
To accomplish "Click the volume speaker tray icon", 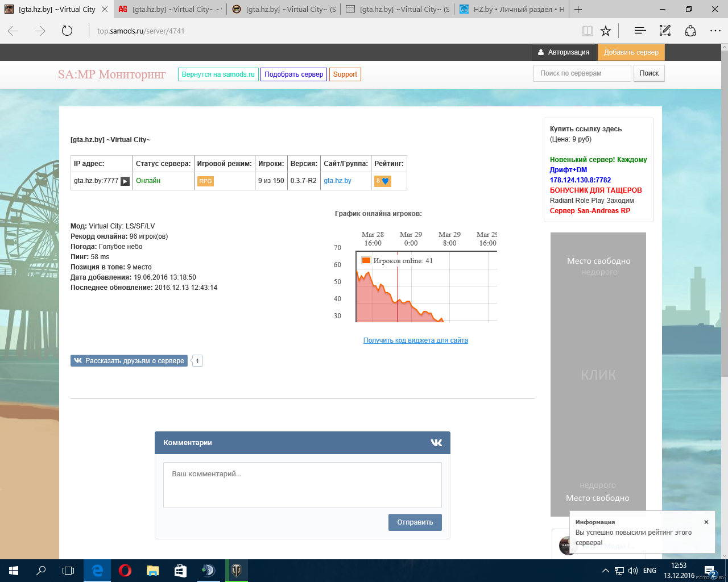I will tap(633, 571).
